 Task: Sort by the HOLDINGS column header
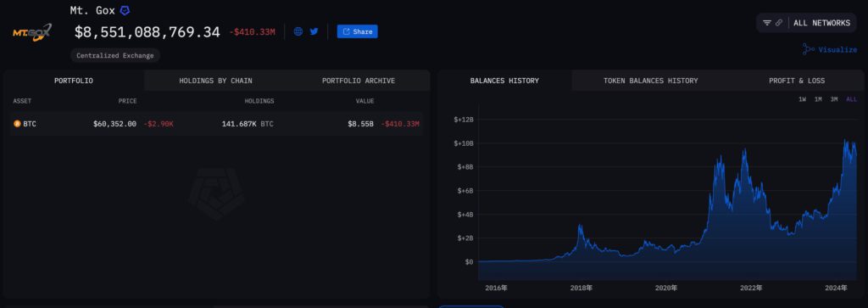click(259, 101)
